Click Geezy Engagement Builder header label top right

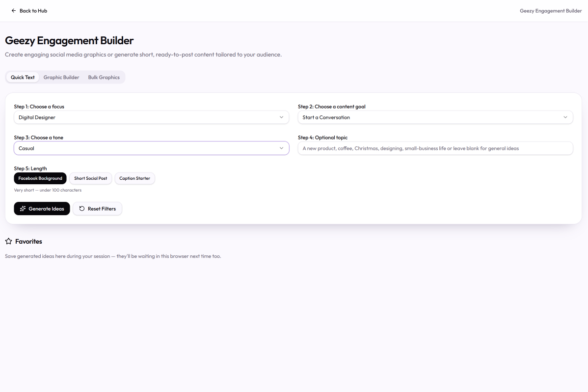pyautogui.click(x=551, y=11)
